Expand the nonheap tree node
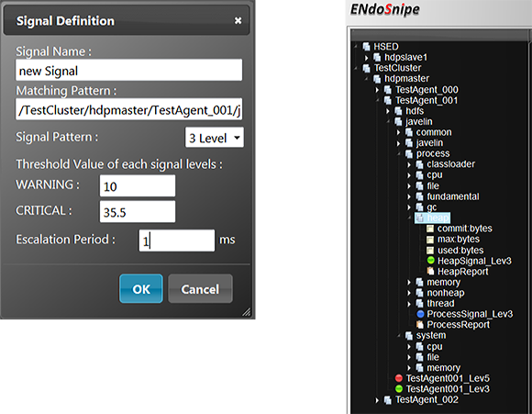 pos(409,293)
